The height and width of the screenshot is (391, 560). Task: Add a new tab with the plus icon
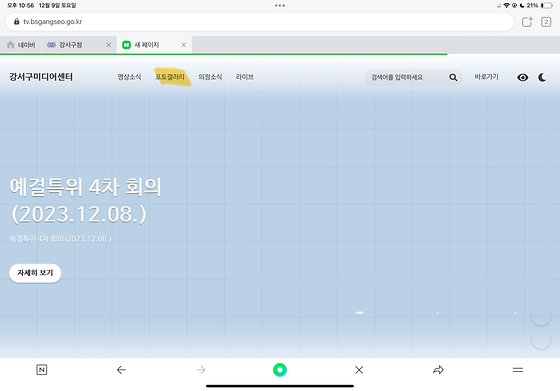click(x=527, y=22)
